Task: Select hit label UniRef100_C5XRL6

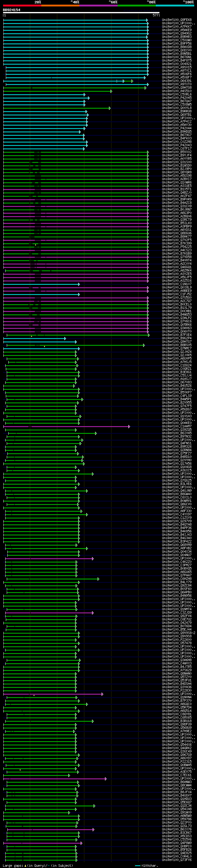Action: tap(177, 94)
